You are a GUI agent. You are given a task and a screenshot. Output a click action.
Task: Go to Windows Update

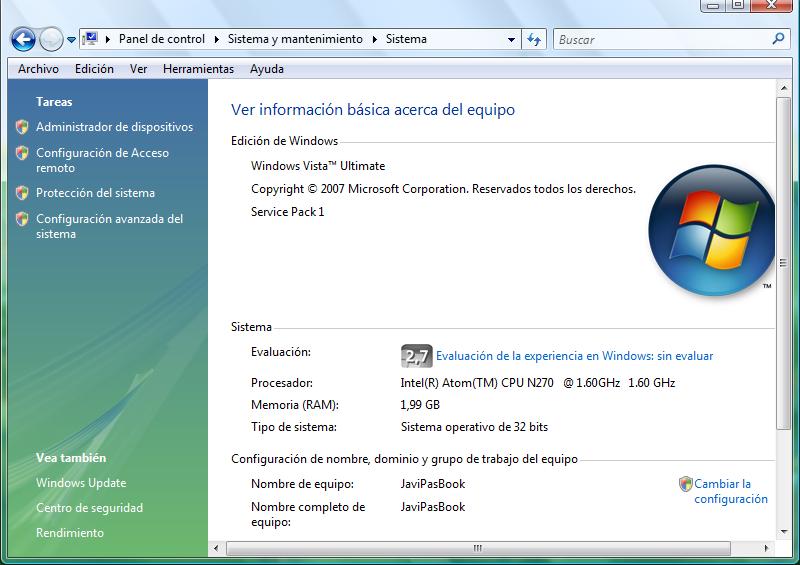pos(81,483)
